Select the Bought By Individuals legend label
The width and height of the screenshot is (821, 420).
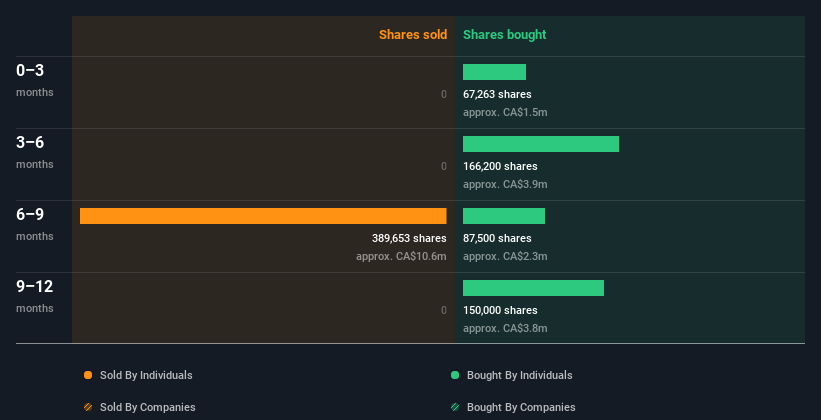[x=519, y=375]
